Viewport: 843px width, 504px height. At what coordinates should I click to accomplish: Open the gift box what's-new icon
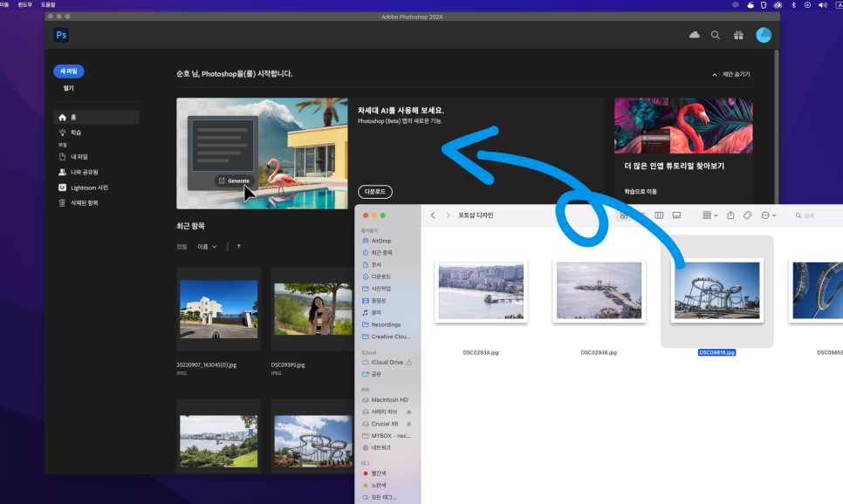click(x=738, y=35)
